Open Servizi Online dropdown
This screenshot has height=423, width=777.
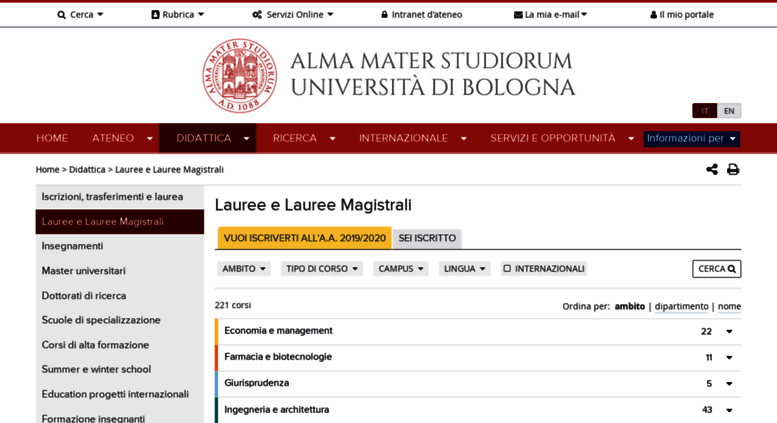(292, 14)
